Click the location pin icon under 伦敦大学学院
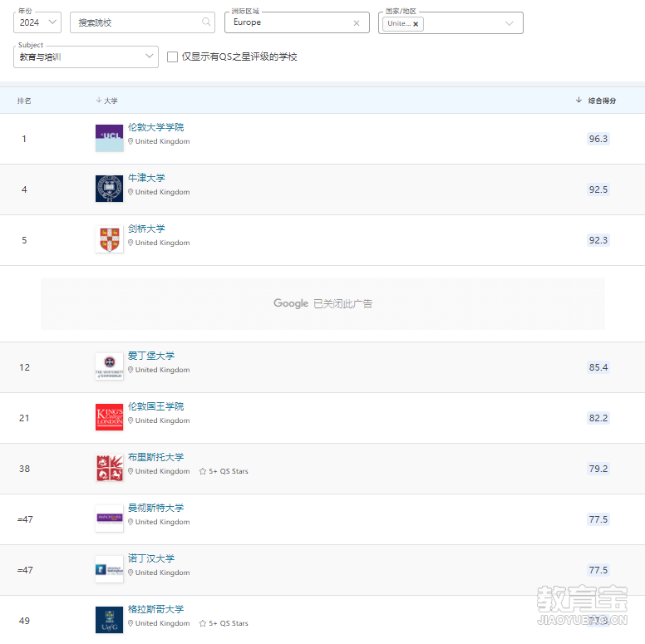 point(130,141)
